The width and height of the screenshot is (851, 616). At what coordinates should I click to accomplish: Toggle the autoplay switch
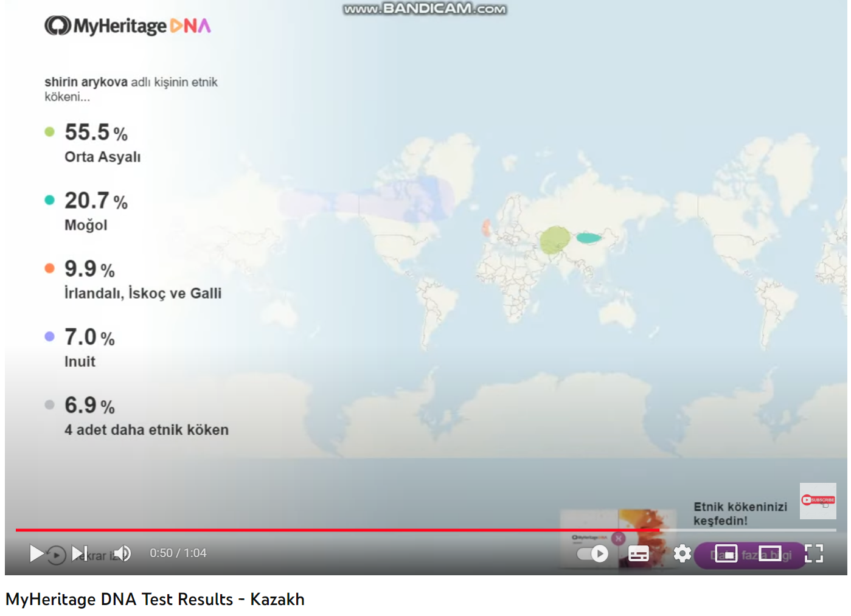pyautogui.click(x=592, y=553)
